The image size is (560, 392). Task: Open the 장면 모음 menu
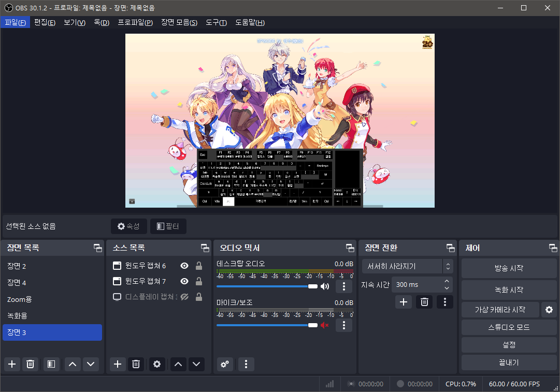coord(179,22)
